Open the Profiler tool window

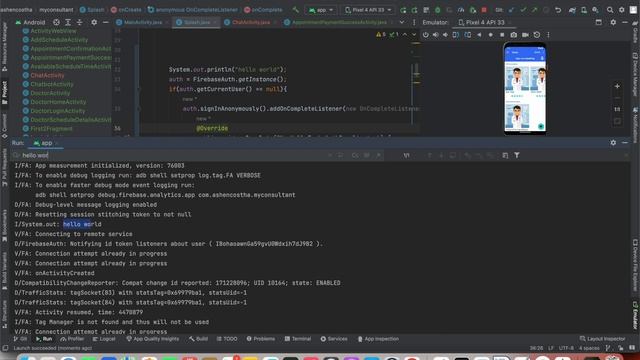click(x=72, y=339)
